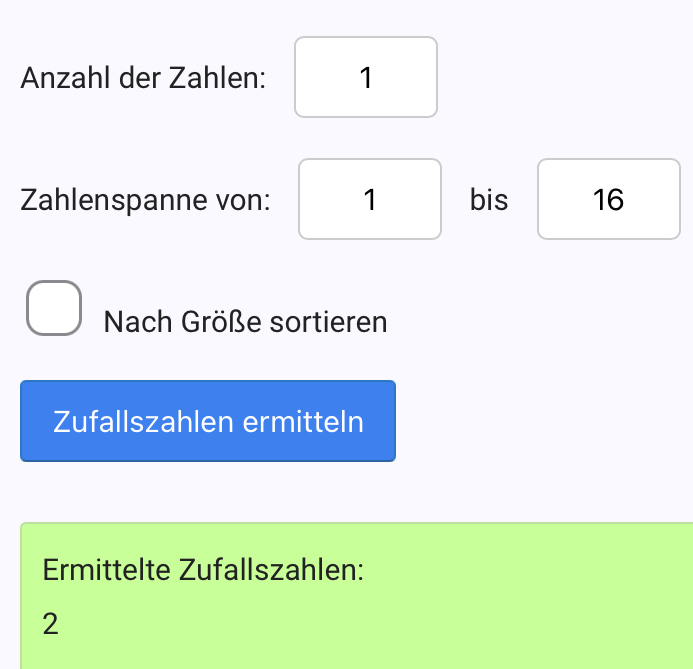Click the generated random number 2
Image resolution: width=693 pixels, height=669 pixels.
click(51, 624)
